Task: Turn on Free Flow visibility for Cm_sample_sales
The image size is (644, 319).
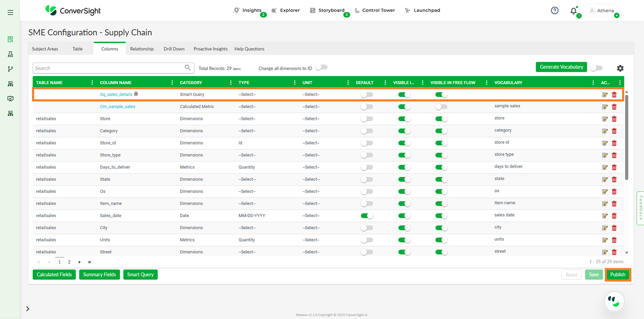Action: 441,107
